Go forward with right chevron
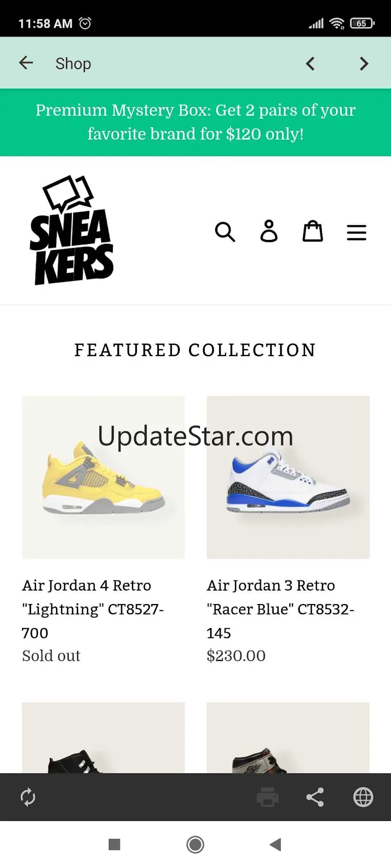 364,64
